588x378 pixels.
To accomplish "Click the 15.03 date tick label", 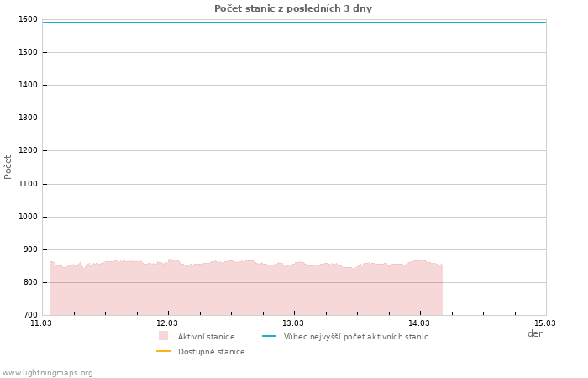I will click(545, 323).
